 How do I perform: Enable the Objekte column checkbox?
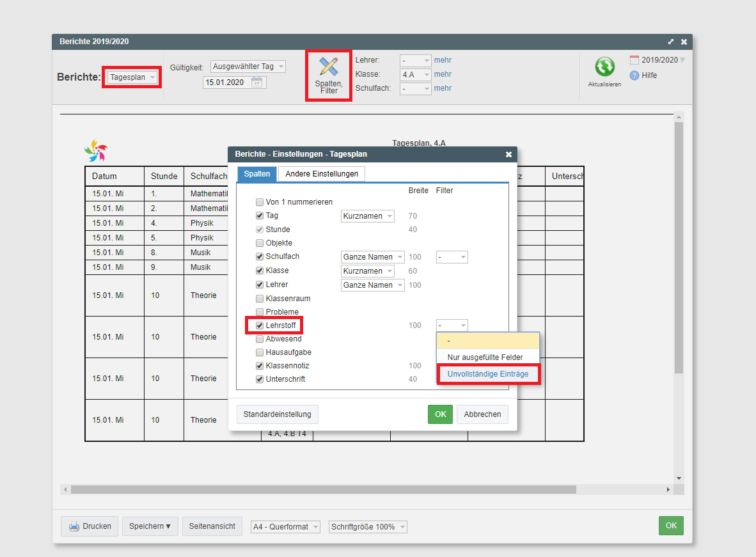[260, 243]
